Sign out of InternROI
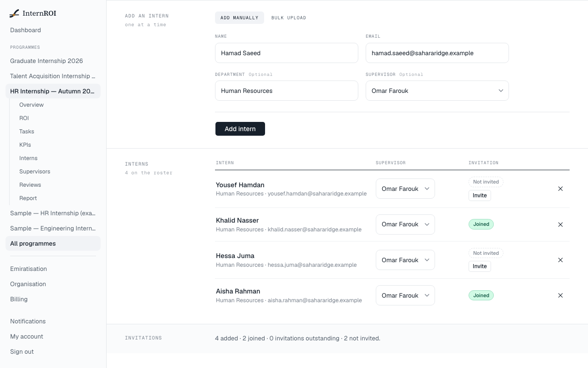The height and width of the screenshot is (368, 588). click(x=53, y=352)
